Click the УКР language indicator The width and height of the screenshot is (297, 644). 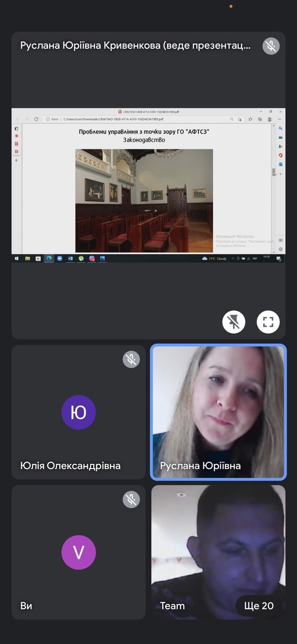point(254,258)
